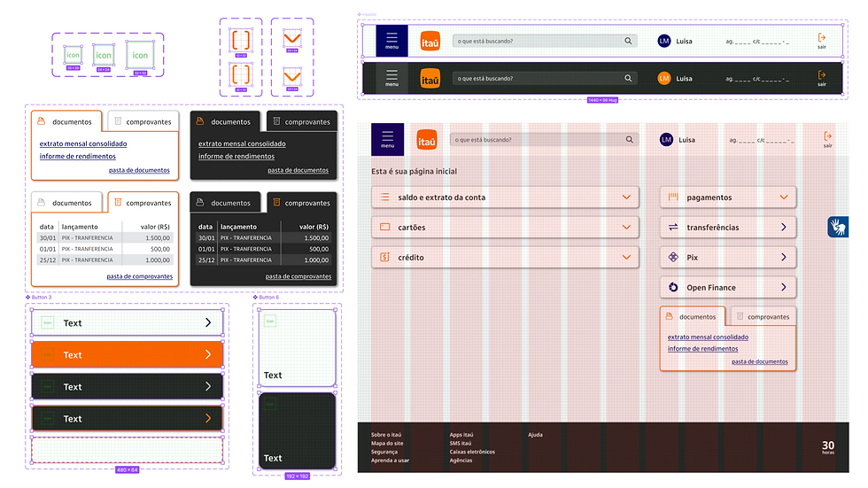Click the 30 horas footer logo
This screenshot has width=868, height=488.
(828, 446)
